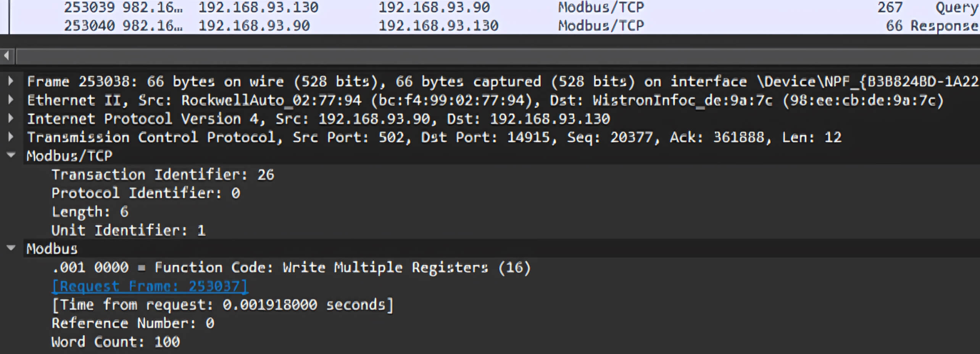Collapse the Modbus/TCP section
The width and height of the screenshot is (980, 354).
pyautogui.click(x=11, y=155)
